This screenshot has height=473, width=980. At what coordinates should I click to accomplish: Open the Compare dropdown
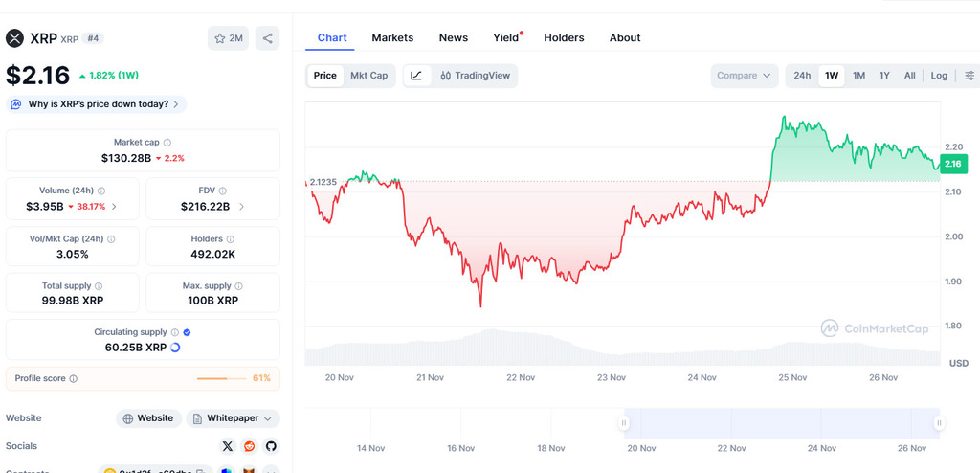tap(745, 76)
